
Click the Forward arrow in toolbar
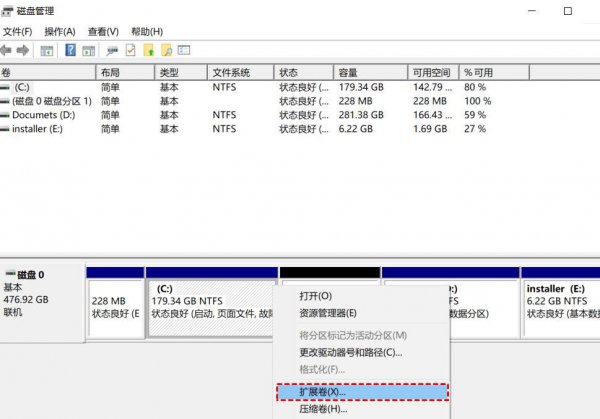[x=23, y=50]
